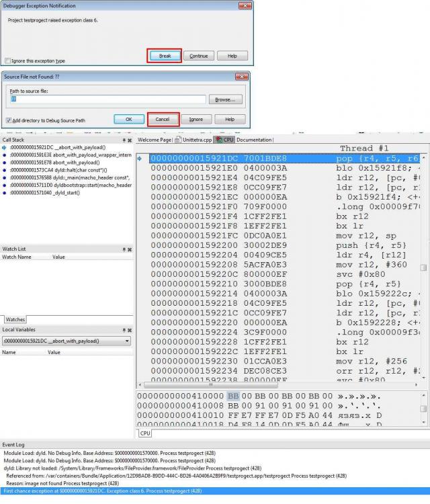Select the CPU editor tab
The width and height of the screenshot is (430, 504).
(x=224, y=140)
